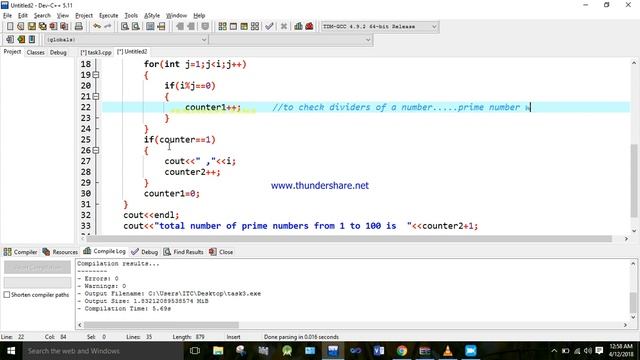Toggle the Shorten compiler paths checkbox
The image size is (640, 360).
pos(7,295)
